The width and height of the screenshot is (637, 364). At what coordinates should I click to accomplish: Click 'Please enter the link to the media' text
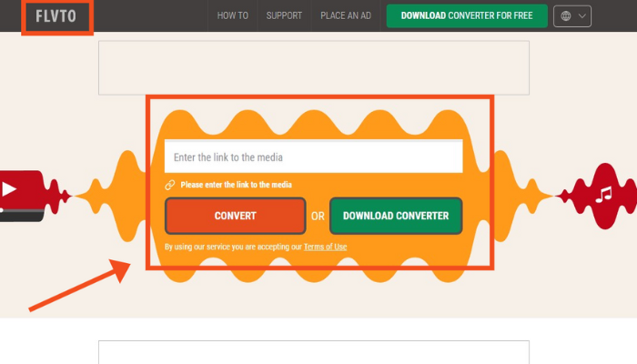pos(236,185)
